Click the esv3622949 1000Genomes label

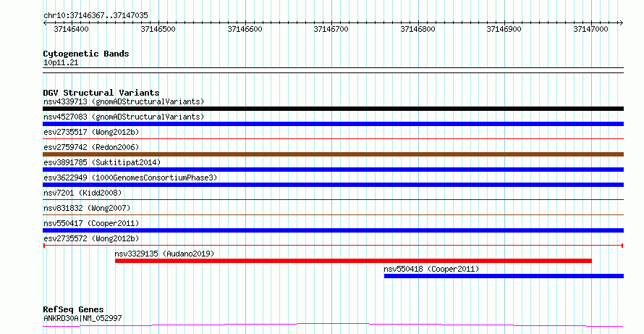tap(130, 178)
